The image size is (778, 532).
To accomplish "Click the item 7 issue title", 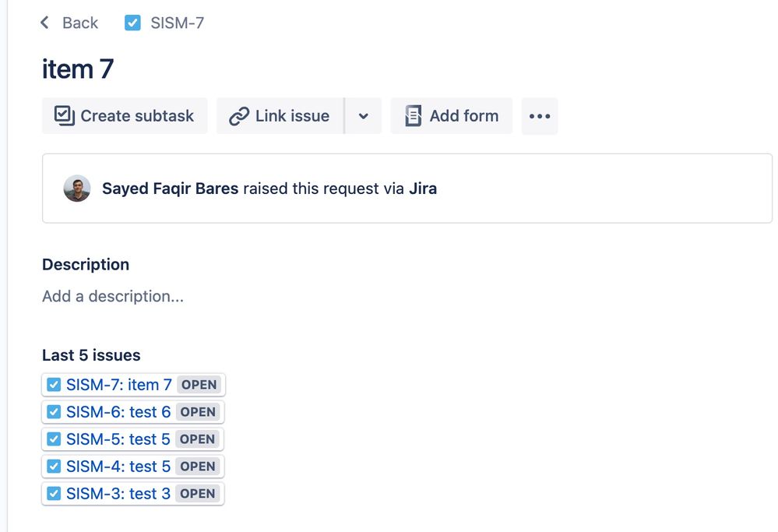I will click(78, 69).
